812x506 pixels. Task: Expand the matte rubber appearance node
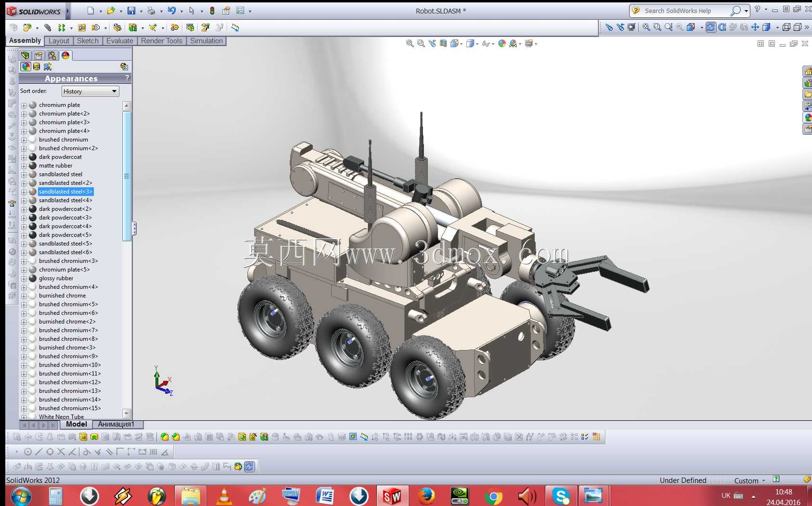click(24, 166)
